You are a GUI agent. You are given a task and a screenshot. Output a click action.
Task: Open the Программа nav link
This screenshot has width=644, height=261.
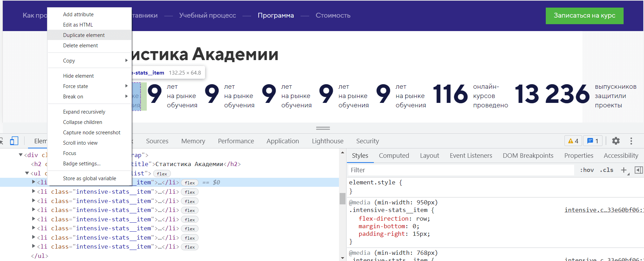pyautogui.click(x=276, y=15)
